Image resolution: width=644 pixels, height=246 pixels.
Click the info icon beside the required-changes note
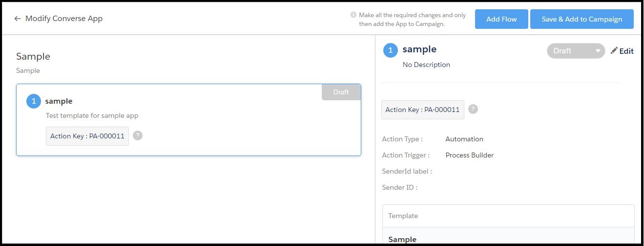tap(353, 15)
